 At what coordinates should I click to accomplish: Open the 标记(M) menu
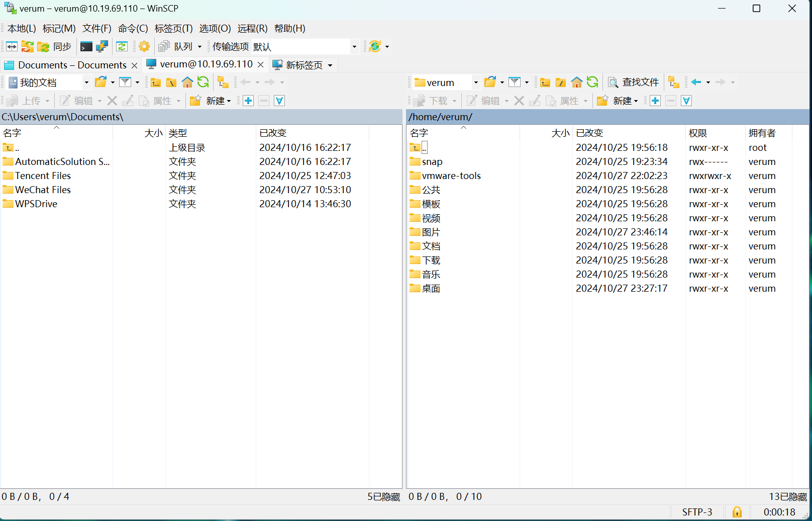click(x=59, y=29)
